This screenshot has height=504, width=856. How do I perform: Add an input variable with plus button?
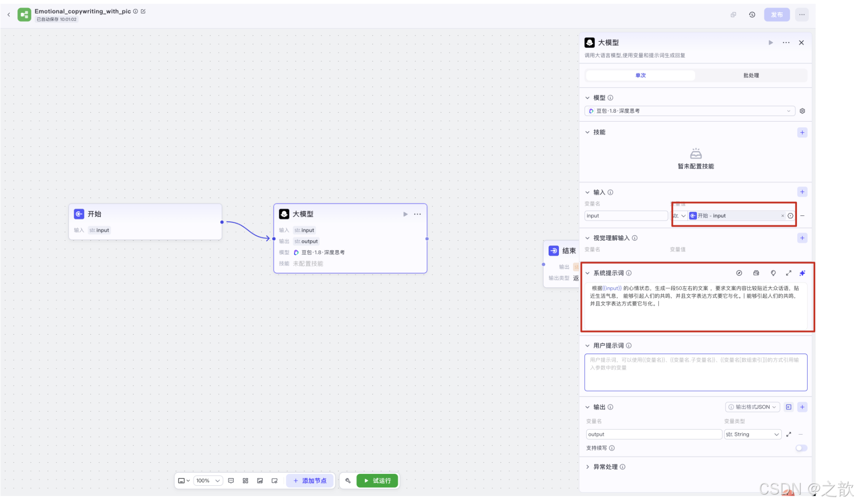pos(802,192)
